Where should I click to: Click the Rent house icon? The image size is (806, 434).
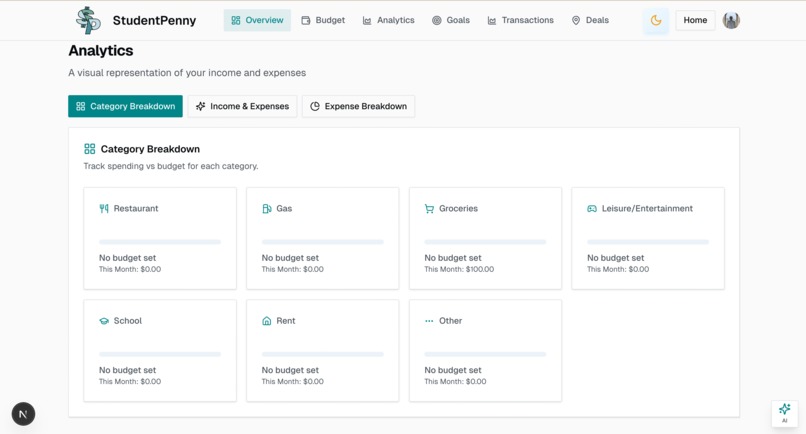click(267, 321)
